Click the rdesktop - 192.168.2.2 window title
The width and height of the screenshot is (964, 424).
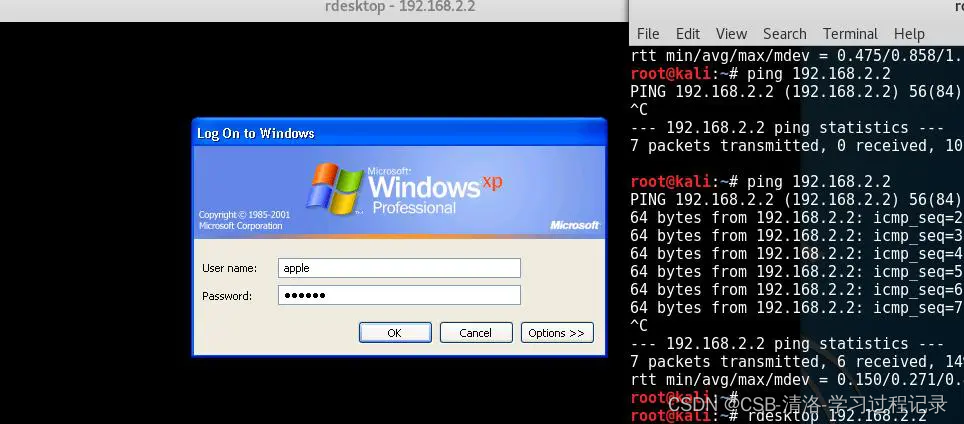pos(400,7)
